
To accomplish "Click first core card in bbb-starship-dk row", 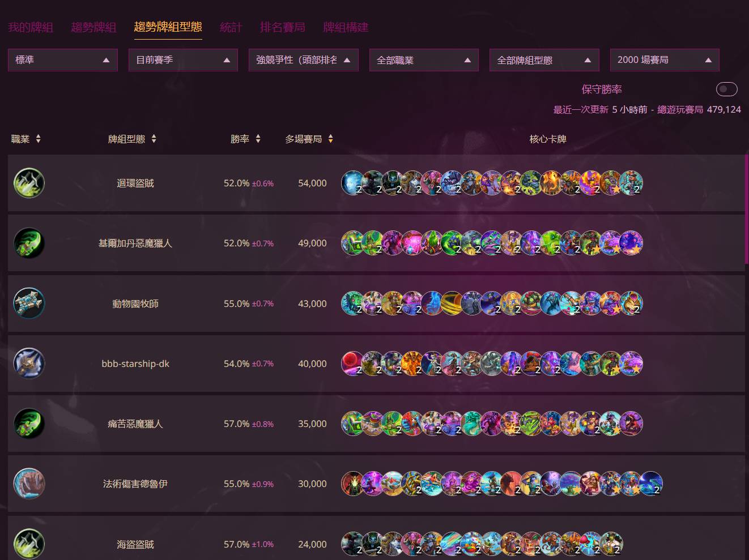I will click(x=352, y=364).
